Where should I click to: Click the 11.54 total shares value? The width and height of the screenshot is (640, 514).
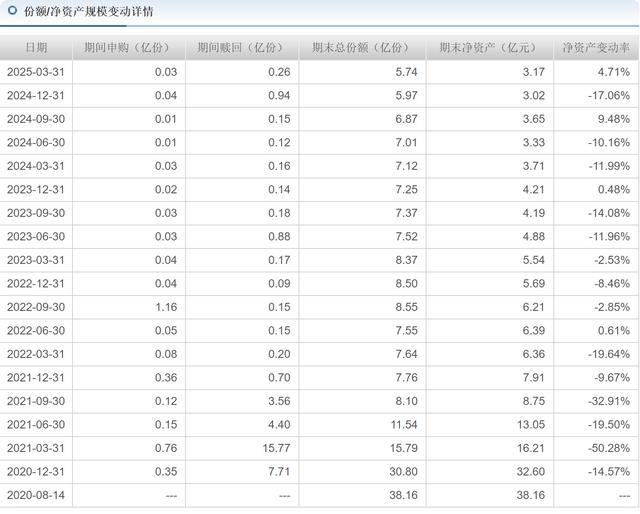pos(404,425)
